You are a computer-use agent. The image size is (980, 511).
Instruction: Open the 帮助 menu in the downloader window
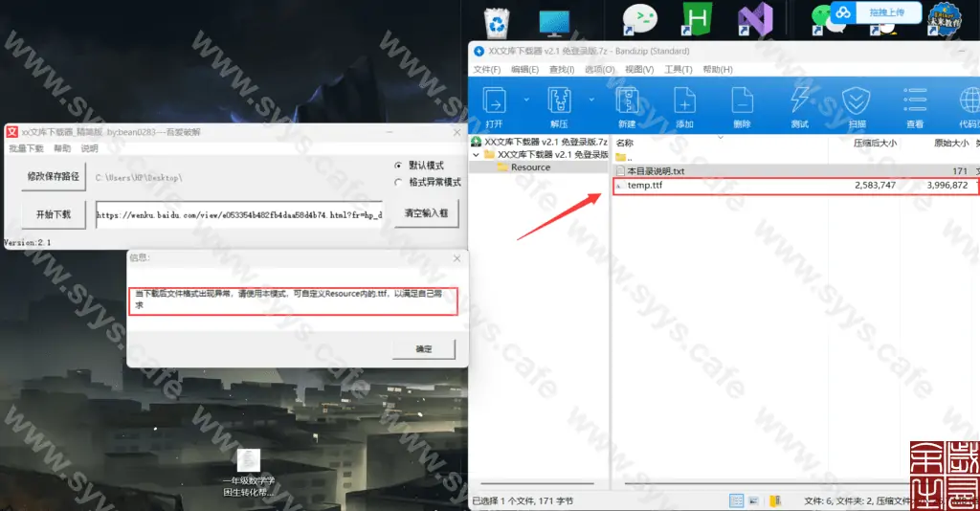62,148
